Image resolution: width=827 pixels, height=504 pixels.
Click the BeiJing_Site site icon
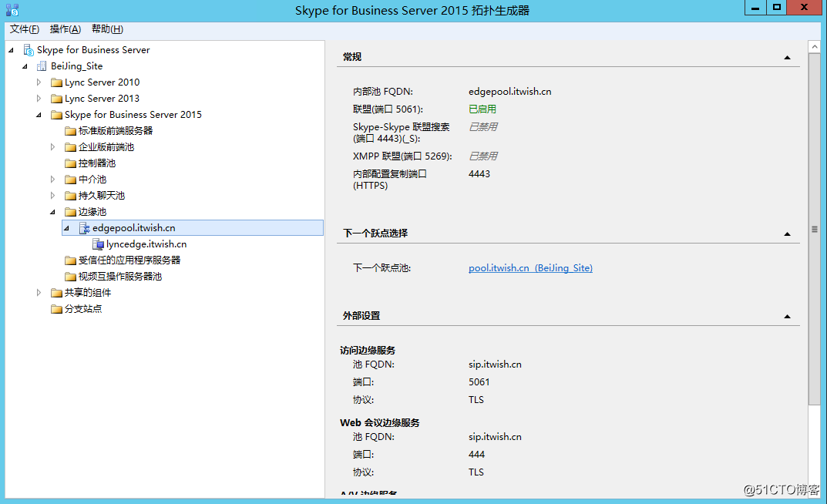point(42,66)
